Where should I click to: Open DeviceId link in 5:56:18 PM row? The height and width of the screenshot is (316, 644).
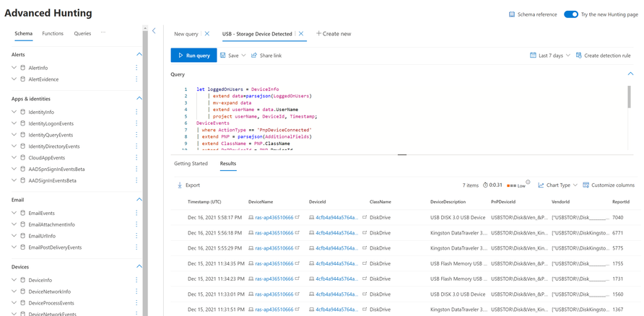tap(336, 233)
